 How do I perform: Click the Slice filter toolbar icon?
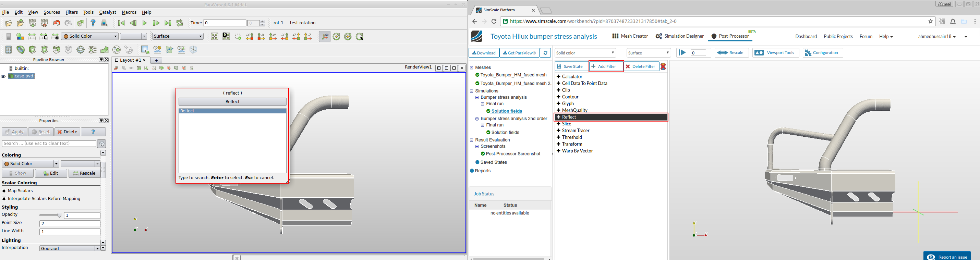tap(45, 50)
